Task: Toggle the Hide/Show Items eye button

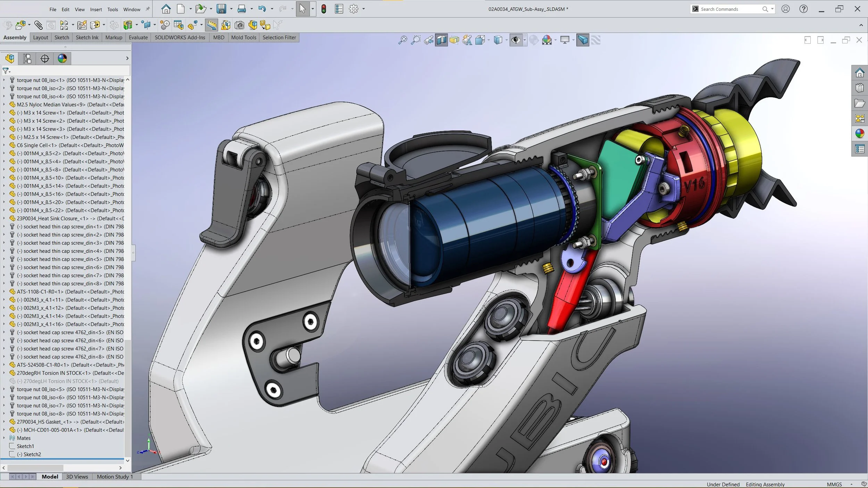Action: click(x=516, y=40)
